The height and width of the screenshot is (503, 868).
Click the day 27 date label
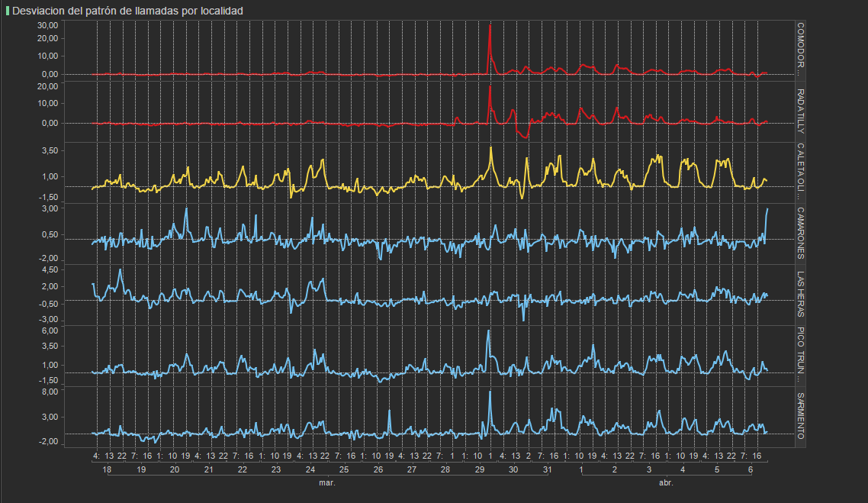click(412, 469)
